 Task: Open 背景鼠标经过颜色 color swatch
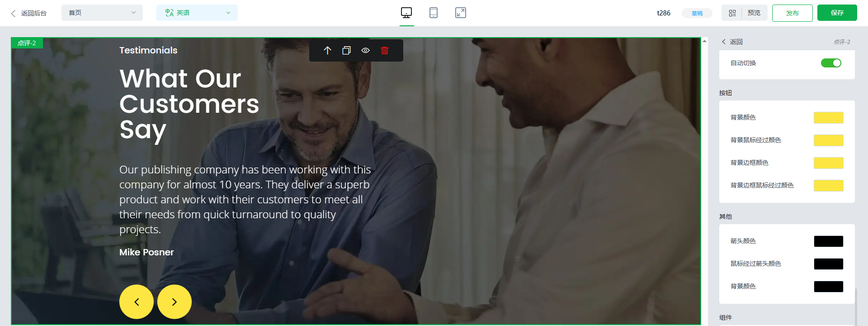[x=829, y=140]
